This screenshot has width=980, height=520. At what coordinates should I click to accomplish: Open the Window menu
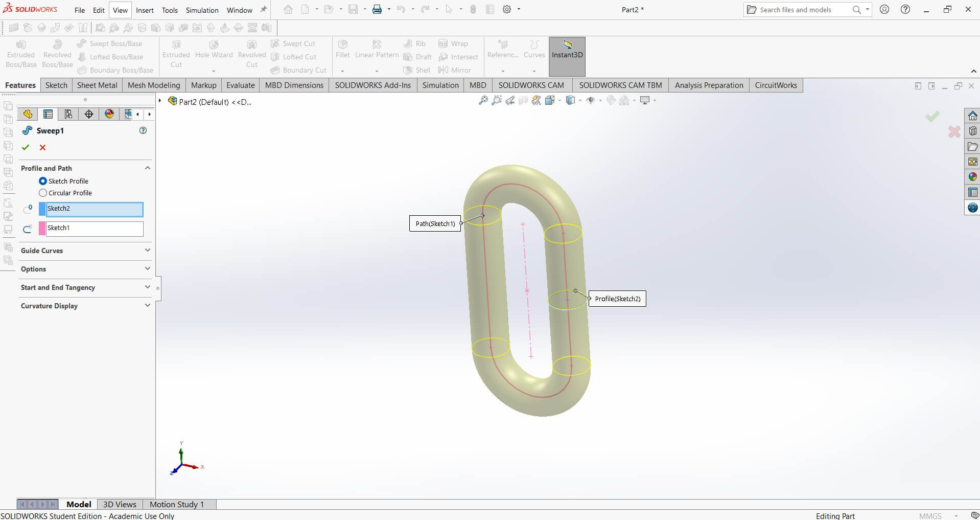tap(240, 10)
